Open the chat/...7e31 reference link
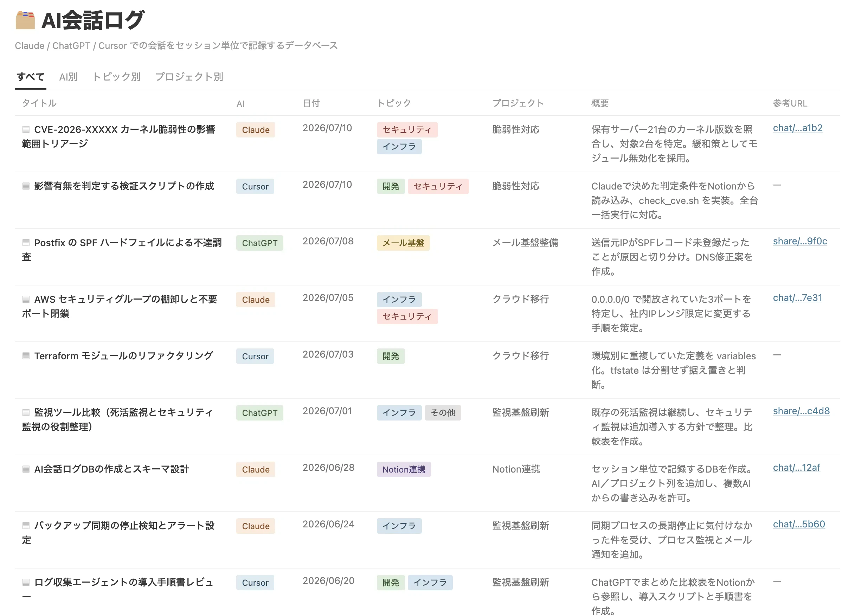855x616 pixels. pos(797,298)
